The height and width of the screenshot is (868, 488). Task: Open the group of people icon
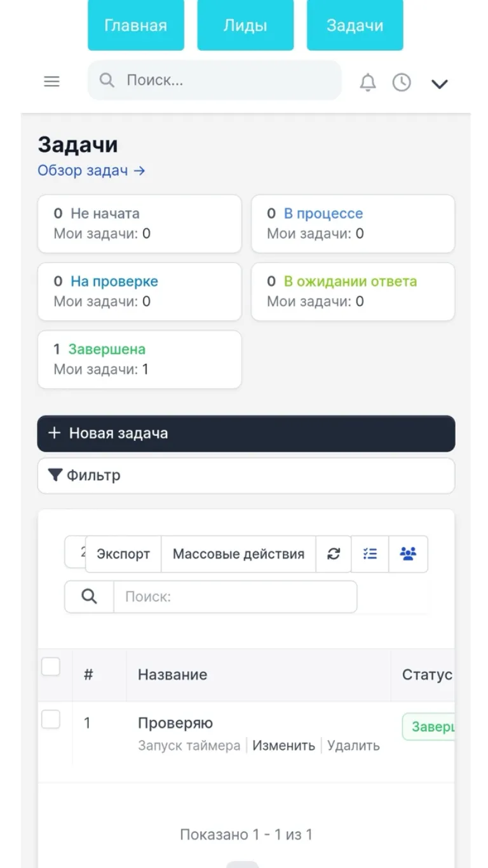pyautogui.click(x=408, y=554)
